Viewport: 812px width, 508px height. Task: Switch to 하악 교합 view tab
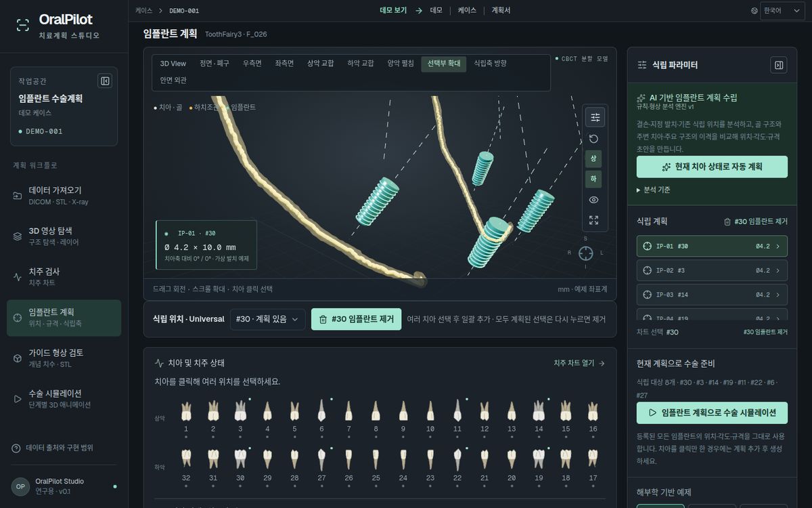[x=361, y=64]
